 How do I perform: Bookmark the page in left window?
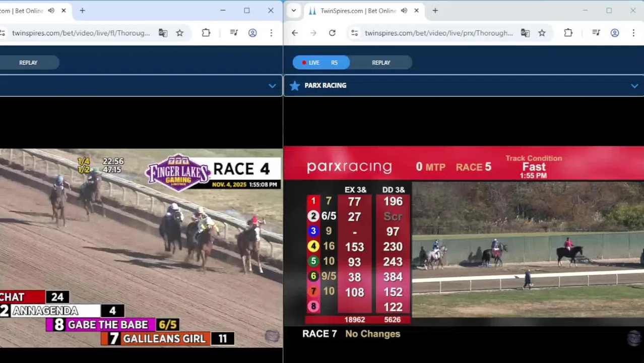coord(180,33)
